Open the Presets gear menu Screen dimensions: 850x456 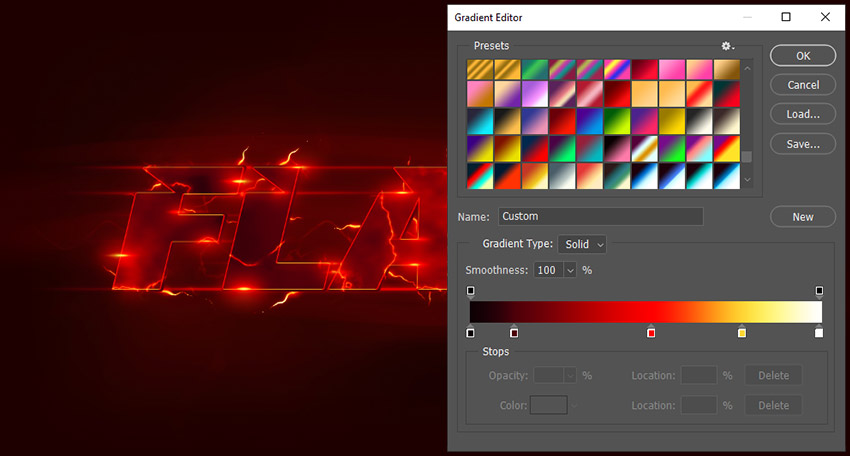[727, 46]
